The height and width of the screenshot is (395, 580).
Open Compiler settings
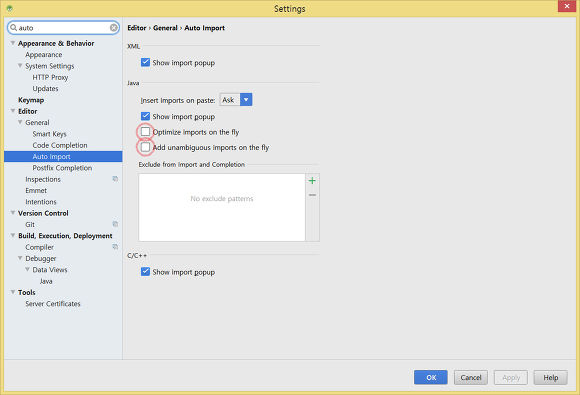point(40,247)
